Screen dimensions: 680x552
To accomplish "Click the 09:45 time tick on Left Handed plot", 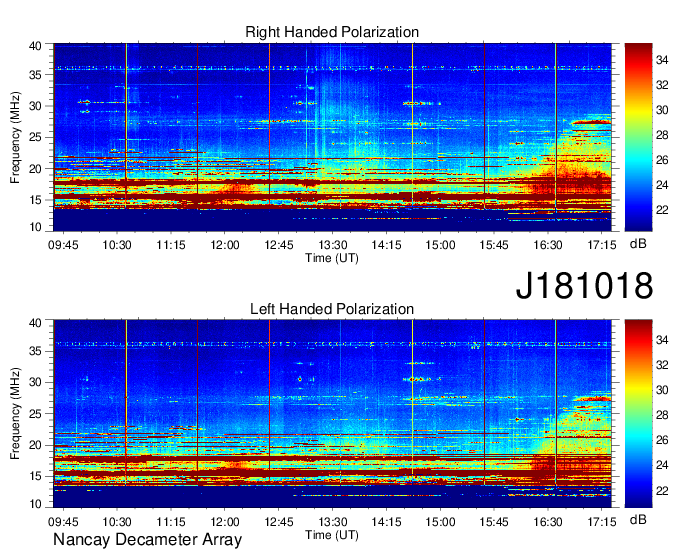I will click(x=63, y=521).
